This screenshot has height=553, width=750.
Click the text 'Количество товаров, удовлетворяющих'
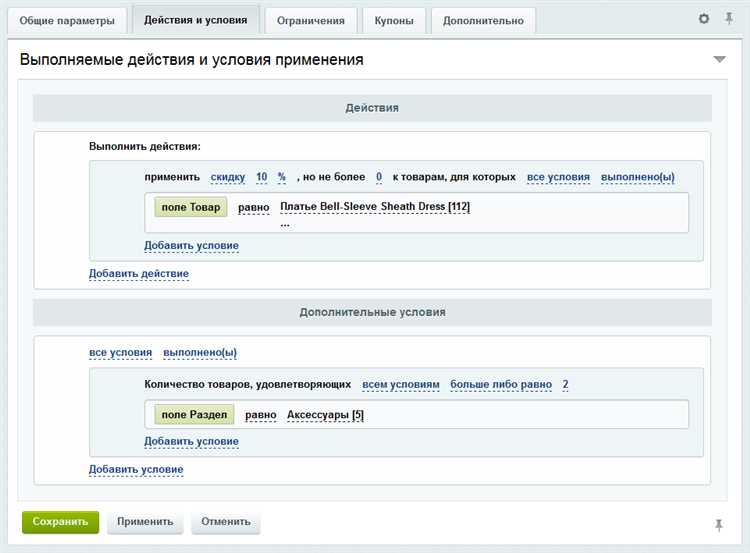point(248,385)
